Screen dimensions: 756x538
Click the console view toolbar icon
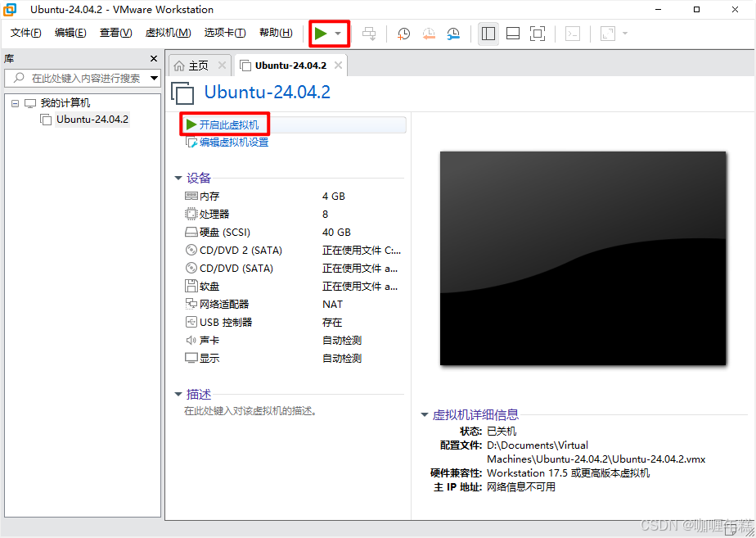click(x=572, y=34)
